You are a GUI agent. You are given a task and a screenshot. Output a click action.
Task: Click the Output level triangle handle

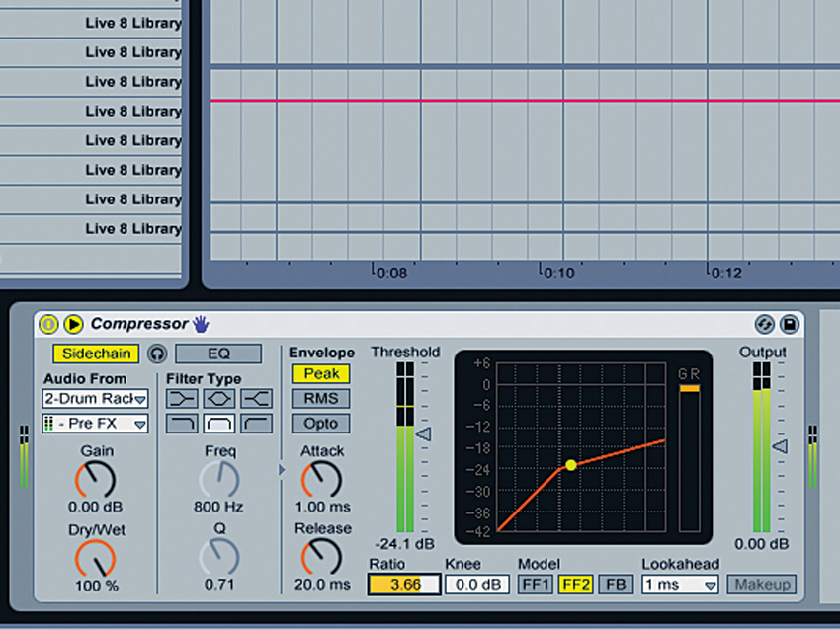pos(781,446)
